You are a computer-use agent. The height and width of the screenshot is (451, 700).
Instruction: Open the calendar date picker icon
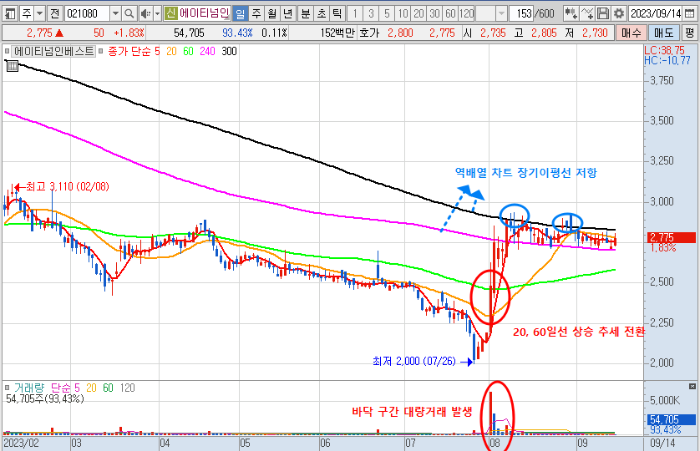pos(690,14)
